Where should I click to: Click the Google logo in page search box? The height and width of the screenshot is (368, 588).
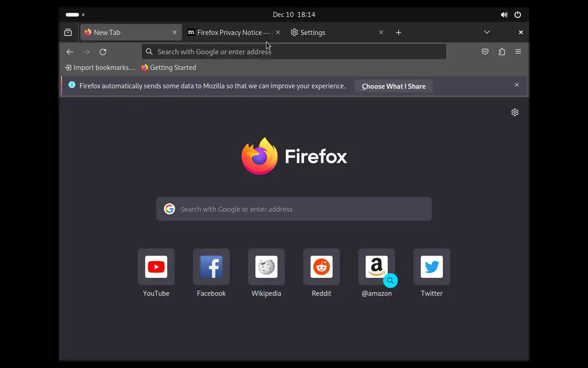(x=170, y=209)
